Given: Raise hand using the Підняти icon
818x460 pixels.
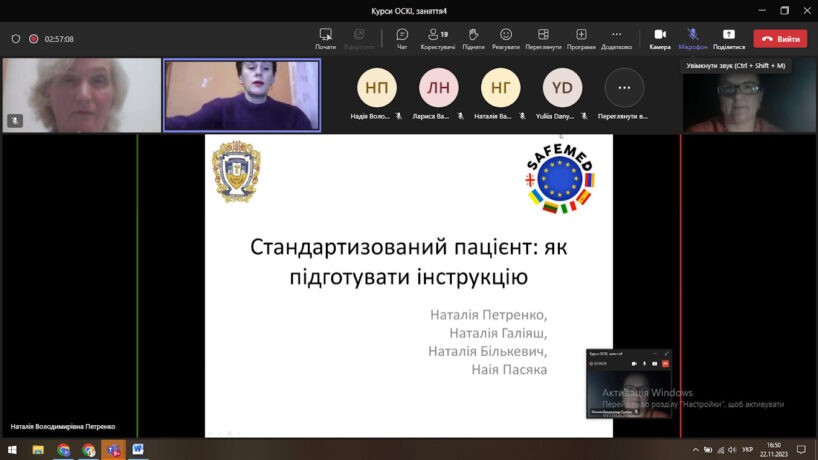Looking at the screenshot, I should (472, 37).
